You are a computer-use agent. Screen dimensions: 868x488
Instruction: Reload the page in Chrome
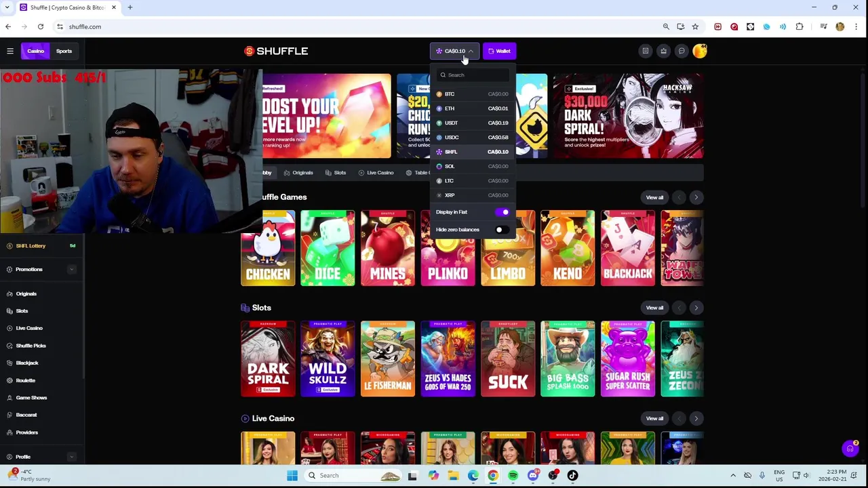coord(41,26)
